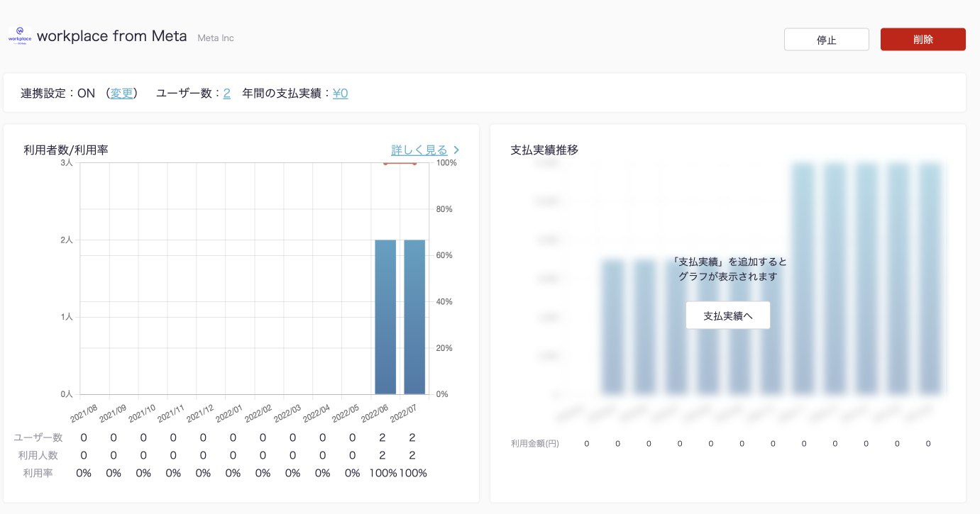Viewport: 980px width, 514px height.
Task: Click the chevron arrow next to 詳しく見る
Action: pos(456,150)
